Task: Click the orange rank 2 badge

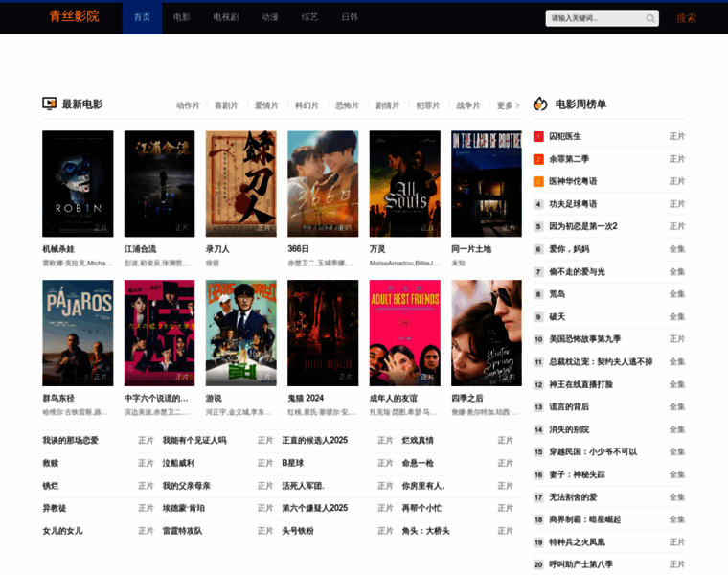Action: pos(538,159)
